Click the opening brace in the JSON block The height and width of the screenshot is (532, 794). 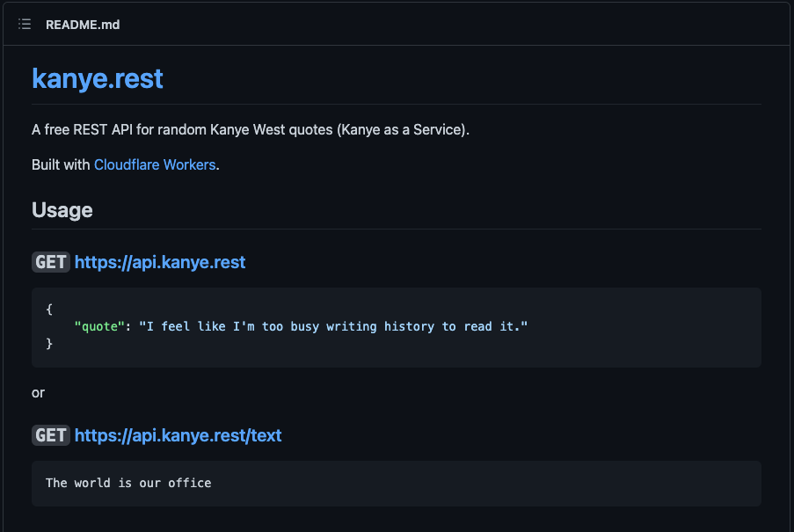pos(49,309)
